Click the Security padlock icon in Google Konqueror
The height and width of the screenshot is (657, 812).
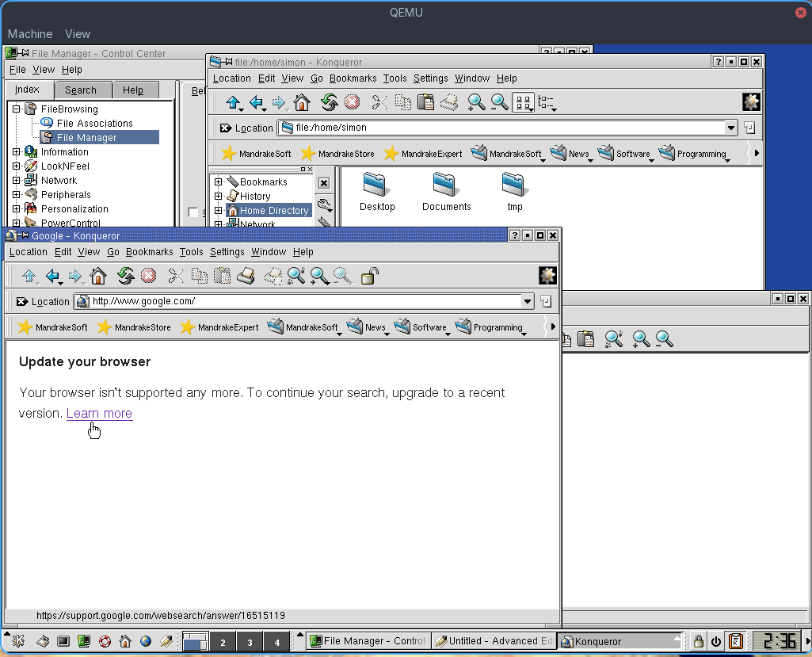(370, 276)
